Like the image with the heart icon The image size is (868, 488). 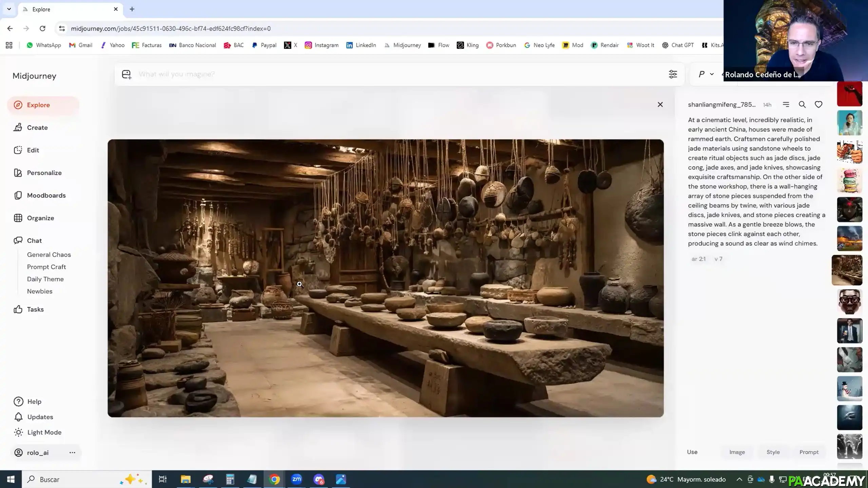coord(818,104)
